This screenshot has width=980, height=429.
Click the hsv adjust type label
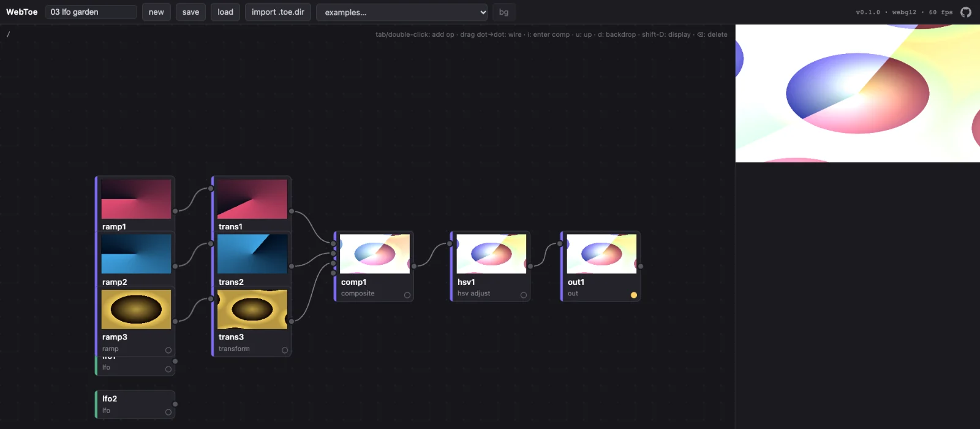pyautogui.click(x=473, y=294)
